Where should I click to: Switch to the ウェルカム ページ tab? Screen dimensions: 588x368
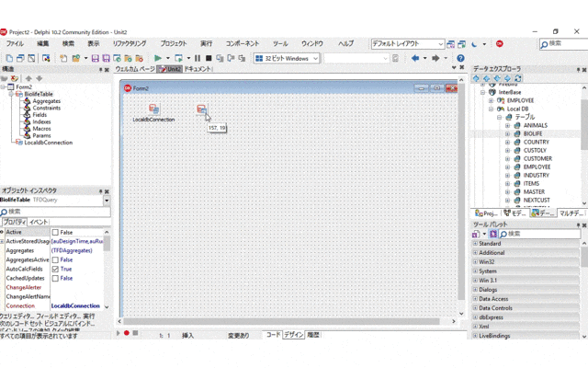[135, 69]
